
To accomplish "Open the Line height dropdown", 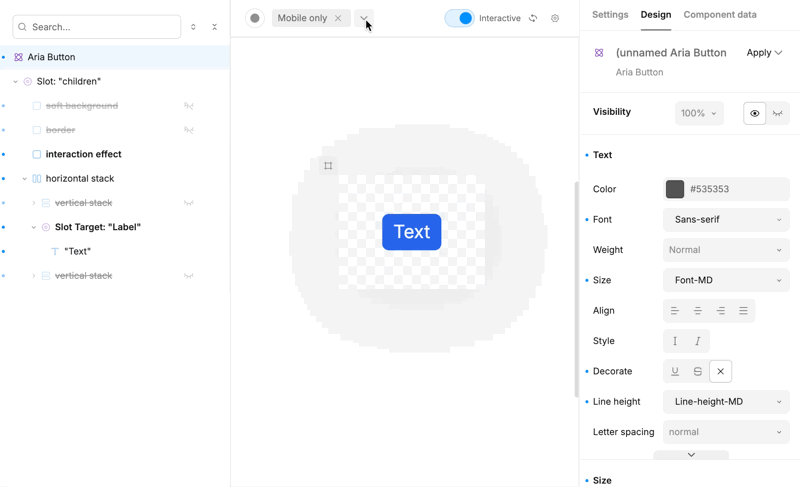I will (726, 402).
